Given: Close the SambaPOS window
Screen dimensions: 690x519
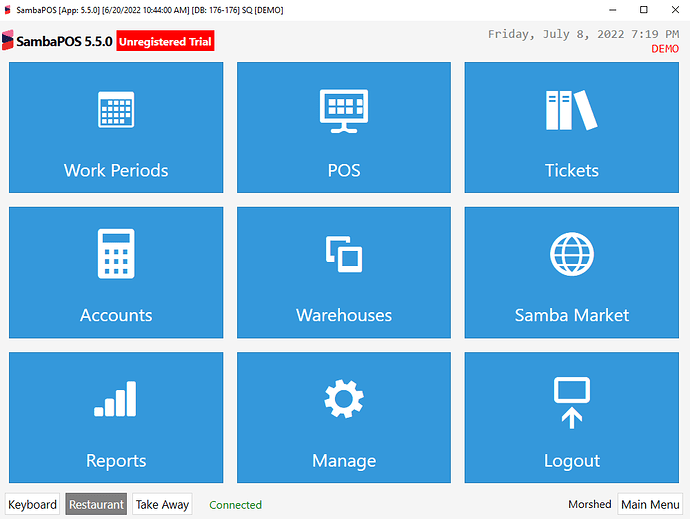Looking at the screenshot, I should point(675,10).
